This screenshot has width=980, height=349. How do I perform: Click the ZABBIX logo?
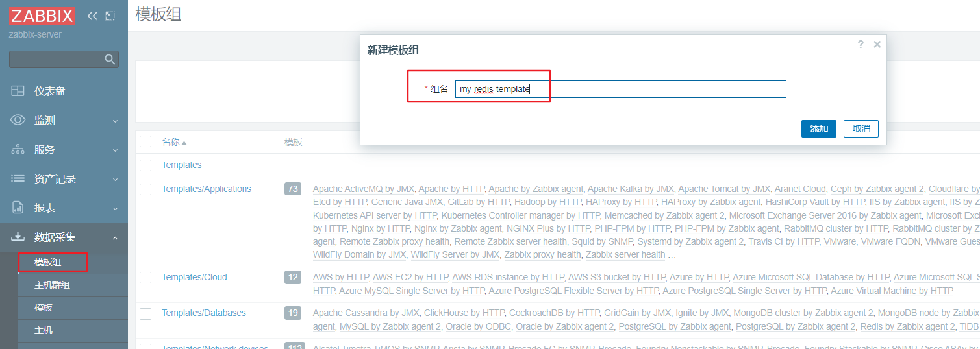[x=42, y=16]
